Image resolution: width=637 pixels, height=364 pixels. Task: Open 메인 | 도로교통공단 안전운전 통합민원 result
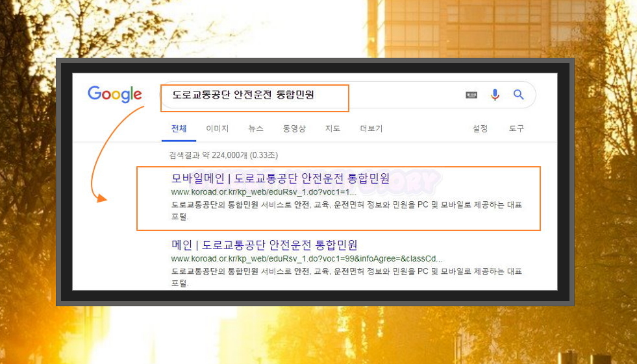coord(264,245)
